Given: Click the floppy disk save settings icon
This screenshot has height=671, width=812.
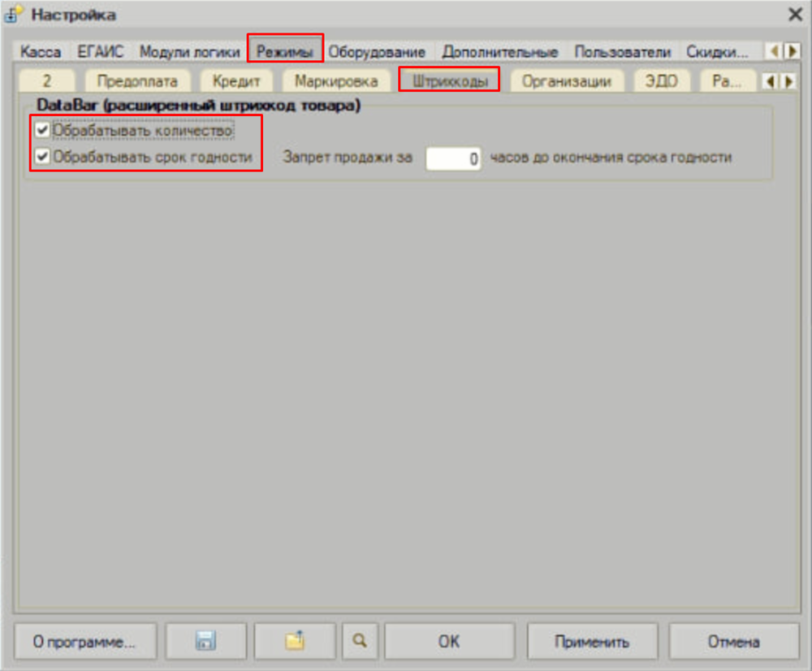Looking at the screenshot, I should pos(205,641).
